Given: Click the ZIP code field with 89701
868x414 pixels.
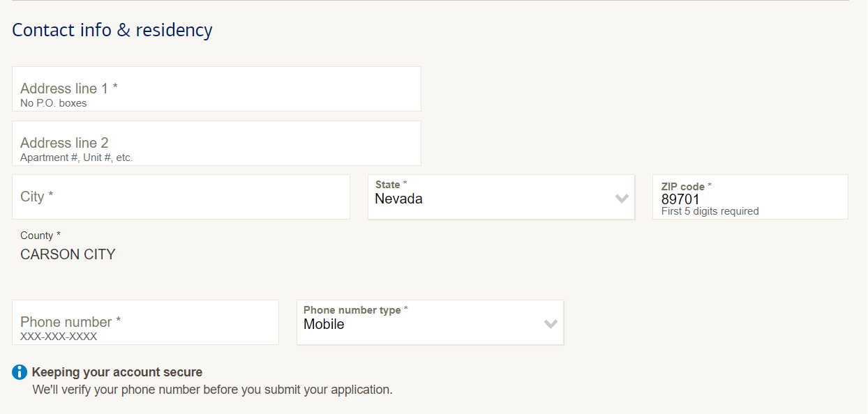Looking at the screenshot, I should pos(750,197).
